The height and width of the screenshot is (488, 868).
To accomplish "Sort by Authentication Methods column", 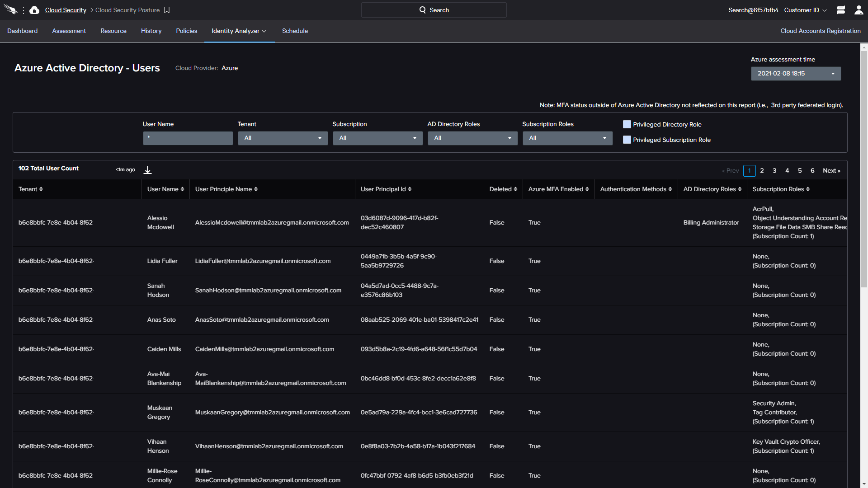I will coord(636,189).
